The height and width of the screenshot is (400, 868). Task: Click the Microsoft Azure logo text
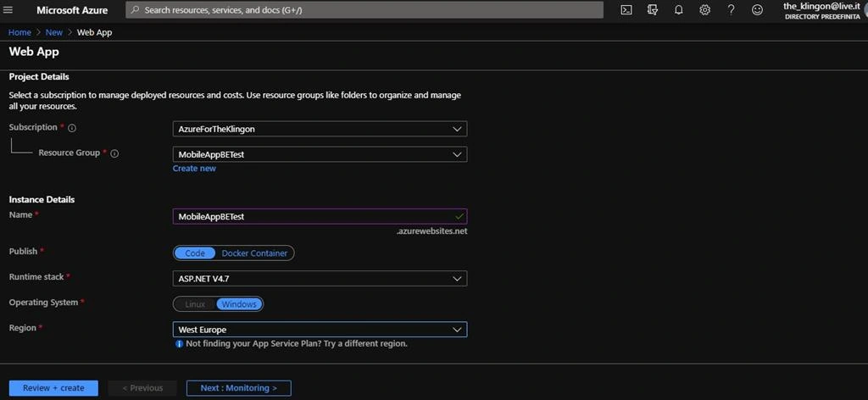pos(72,10)
